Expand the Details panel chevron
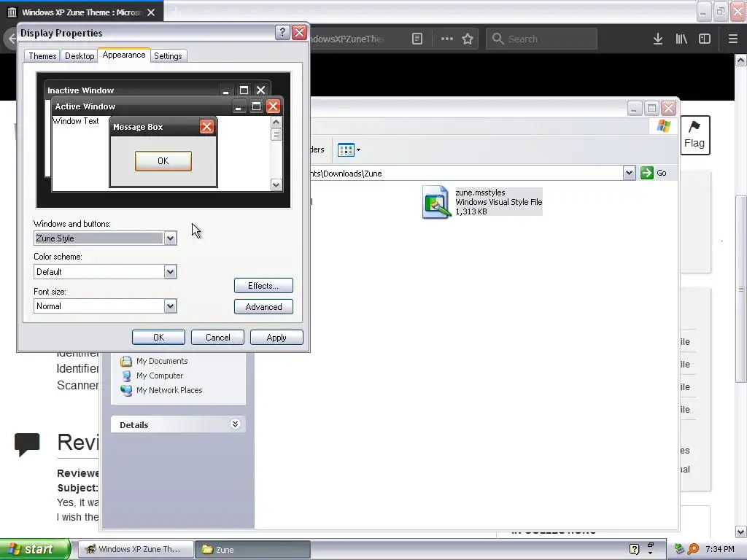Screen dimensions: 747x560 pos(235,424)
